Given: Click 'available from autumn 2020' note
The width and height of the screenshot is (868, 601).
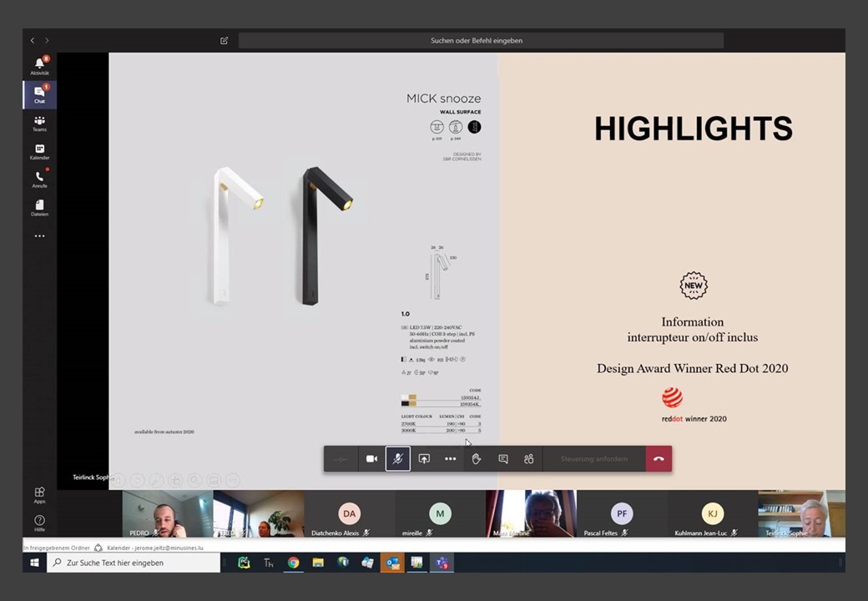Looking at the screenshot, I should (x=164, y=432).
